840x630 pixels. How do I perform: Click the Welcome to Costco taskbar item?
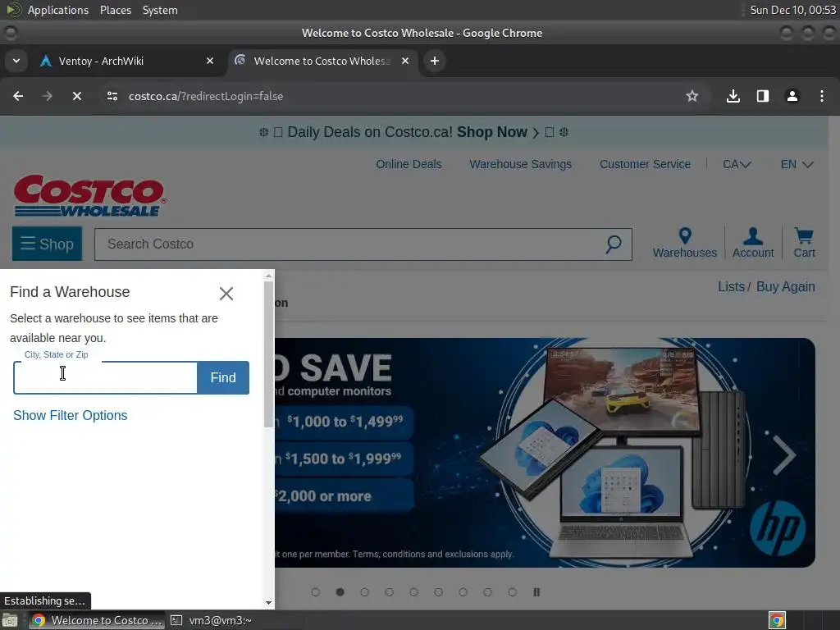(x=97, y=620)
